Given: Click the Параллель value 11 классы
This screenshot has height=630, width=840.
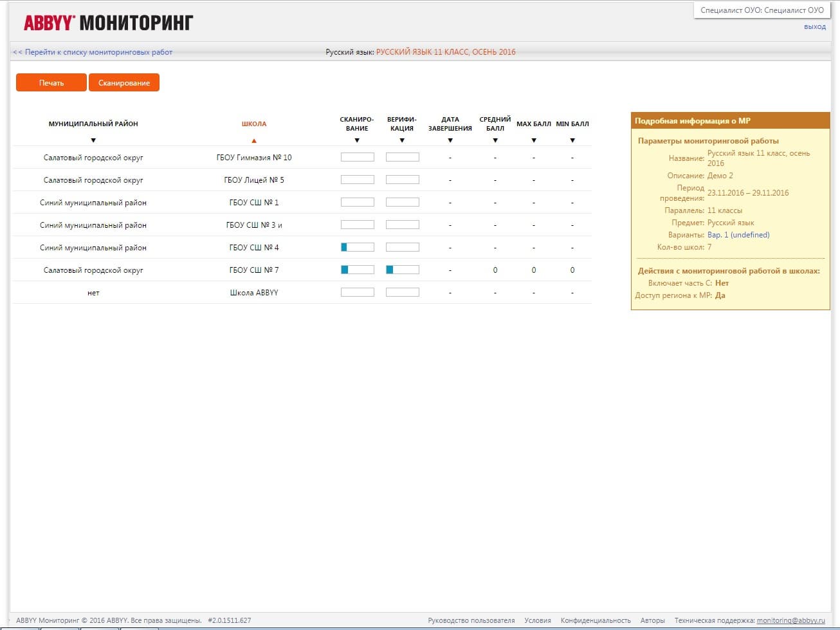Looking at the screenshot, I should click(x=725, y=210).
